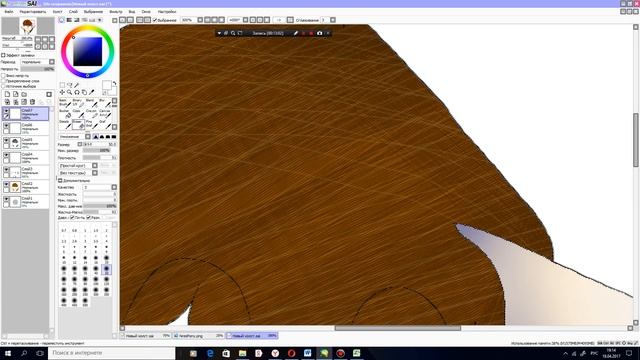
Task: Toggle the HSV slider panel icon
Action: tap(76, 20)
